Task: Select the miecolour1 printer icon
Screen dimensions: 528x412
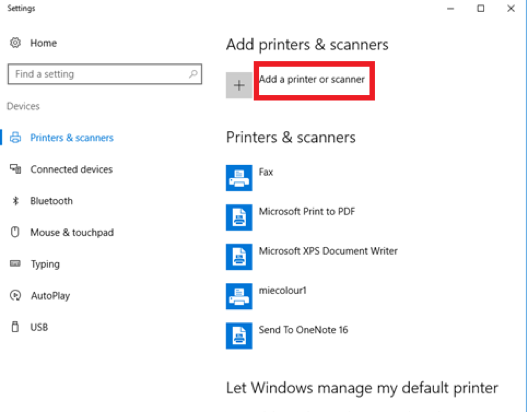Action: click(239, 296)
